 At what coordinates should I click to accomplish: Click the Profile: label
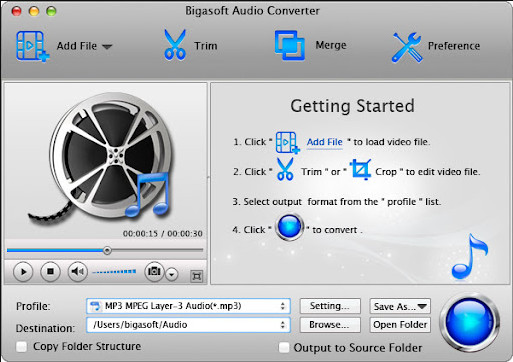(33, 306)
